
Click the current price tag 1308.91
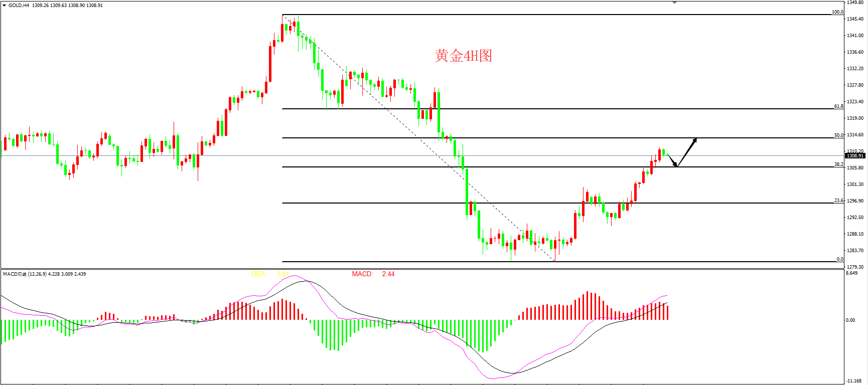(x=856, y=156)
